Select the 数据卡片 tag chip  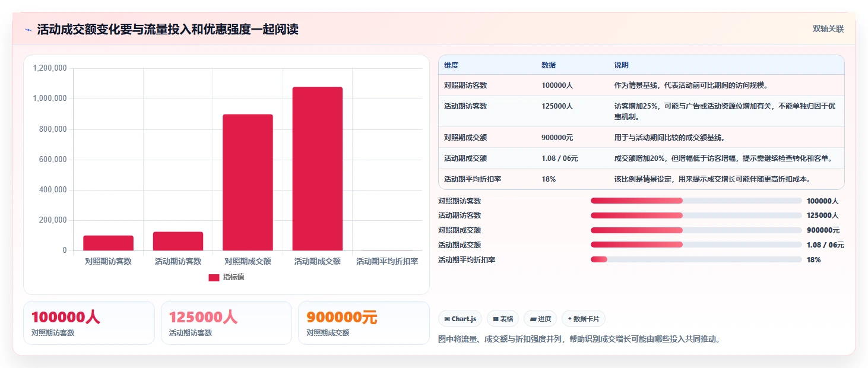pyautogui.click(x=584, y=319)
